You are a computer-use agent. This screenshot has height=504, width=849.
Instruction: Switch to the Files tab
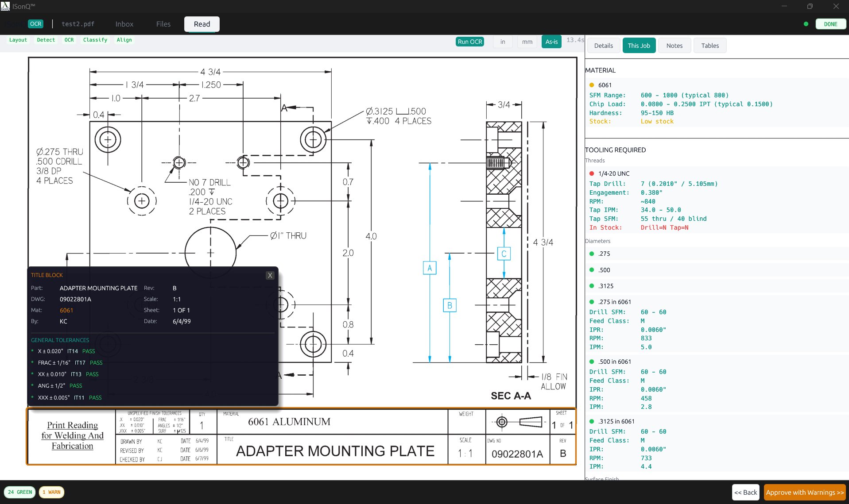pyautogui.click(x=163, y=23)
